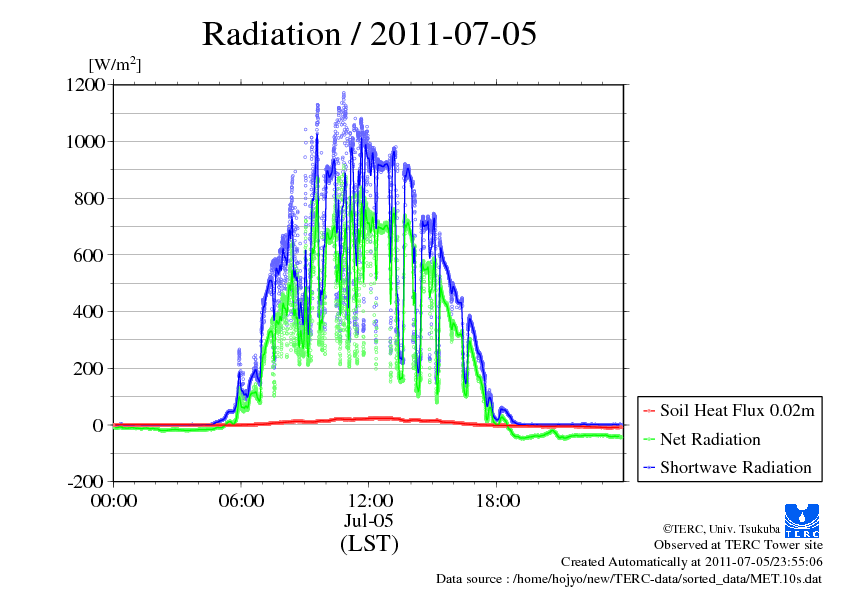Click the 1200 y-axis label
Screen dimensions: 842x595
click(x=85, y=85)
